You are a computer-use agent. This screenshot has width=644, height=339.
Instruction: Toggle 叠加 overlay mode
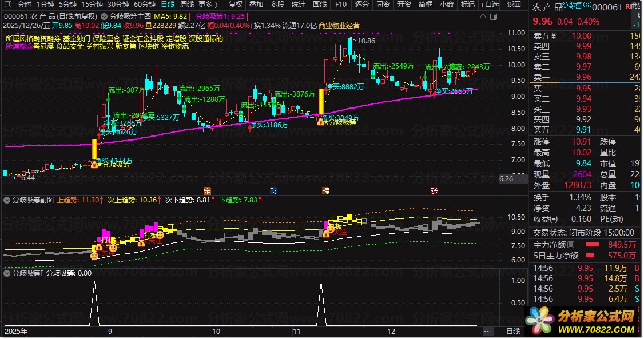256,5
